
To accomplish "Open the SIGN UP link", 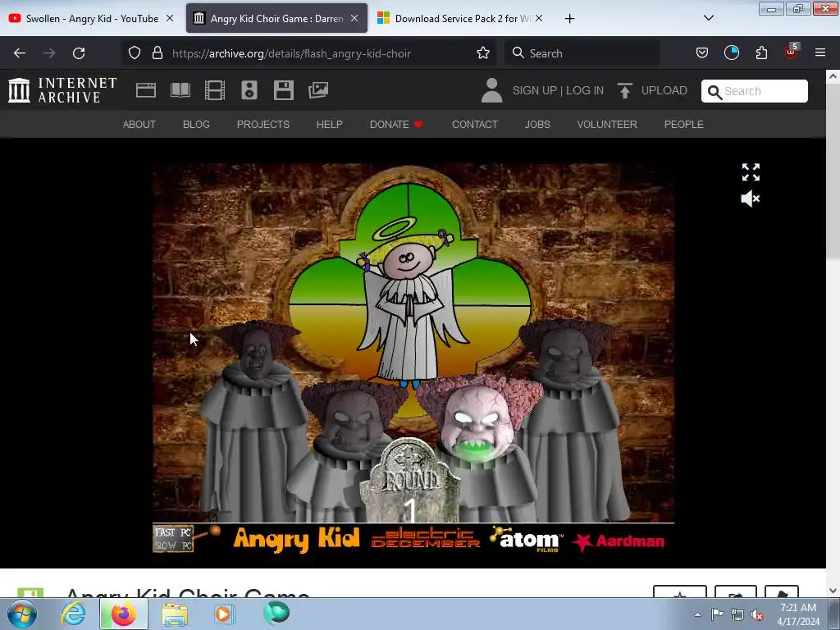I will [x=534, y=90].
